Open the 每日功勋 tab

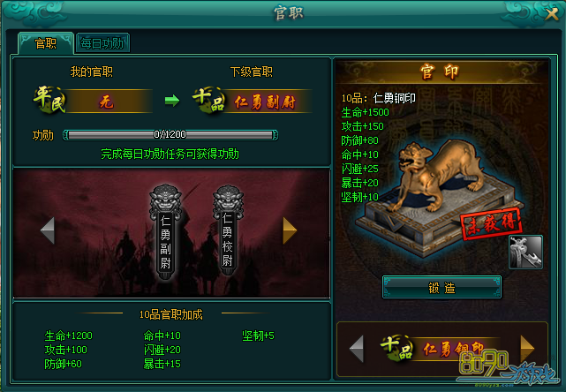(x=102, y=43)
